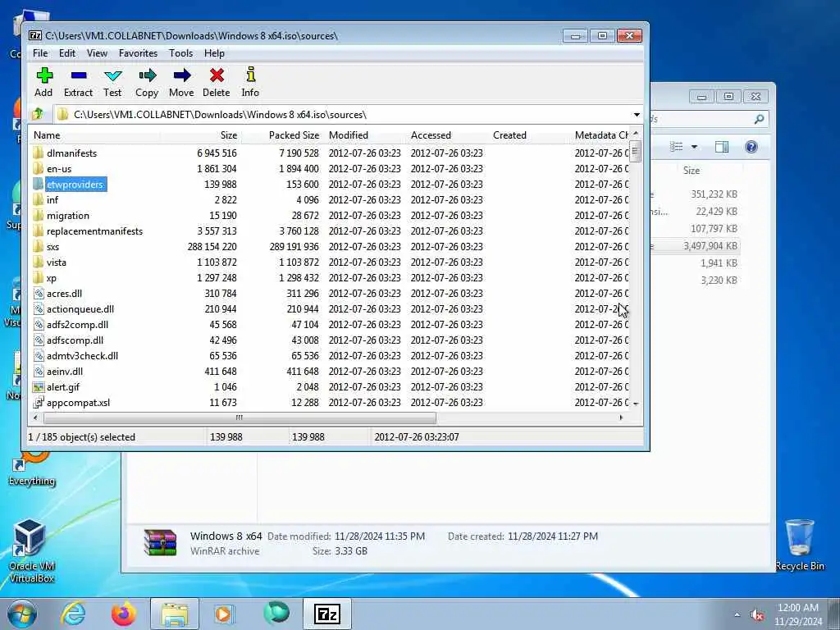Open the File menu
Image resolution: width=840 pixels, height=630 pixels.
(40, 53)
